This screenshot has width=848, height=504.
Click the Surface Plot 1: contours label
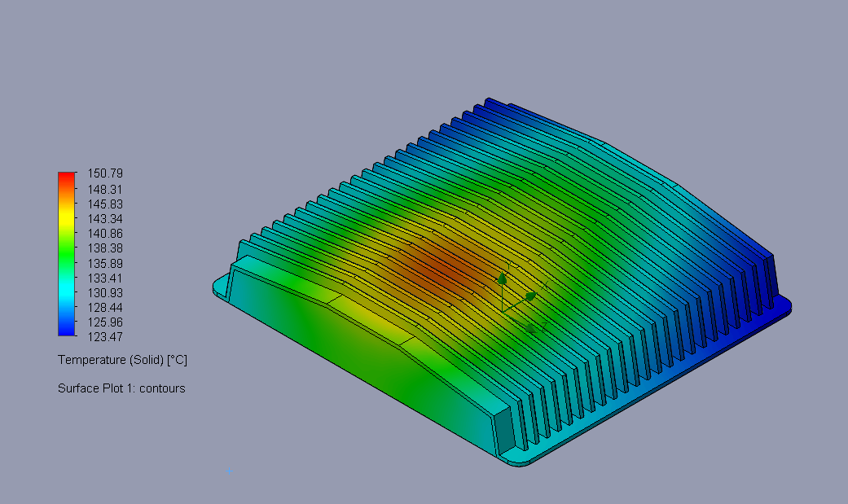[121, 388]
